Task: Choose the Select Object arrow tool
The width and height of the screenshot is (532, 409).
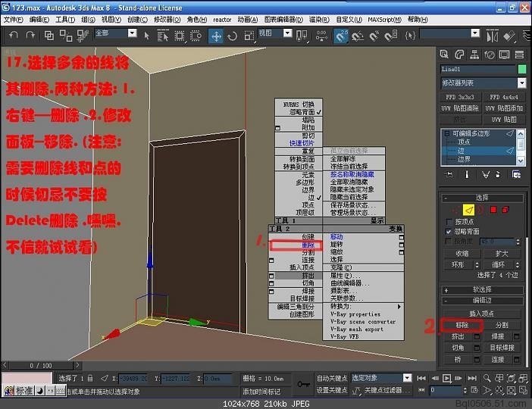Action: 146,36
